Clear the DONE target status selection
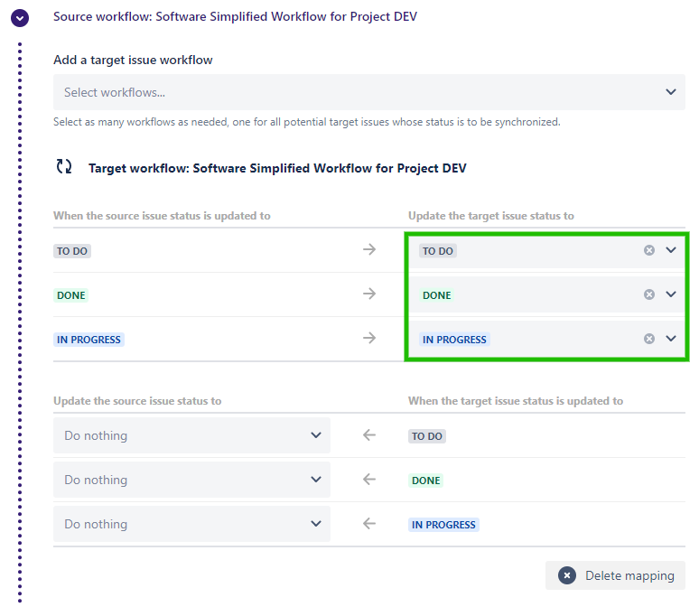The height and width of the screenshot is (616, 699). coord(648,294)
